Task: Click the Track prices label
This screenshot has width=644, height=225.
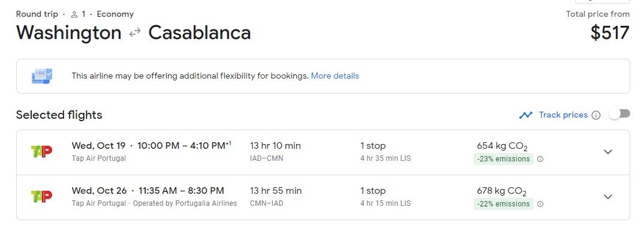Action: 563,115
